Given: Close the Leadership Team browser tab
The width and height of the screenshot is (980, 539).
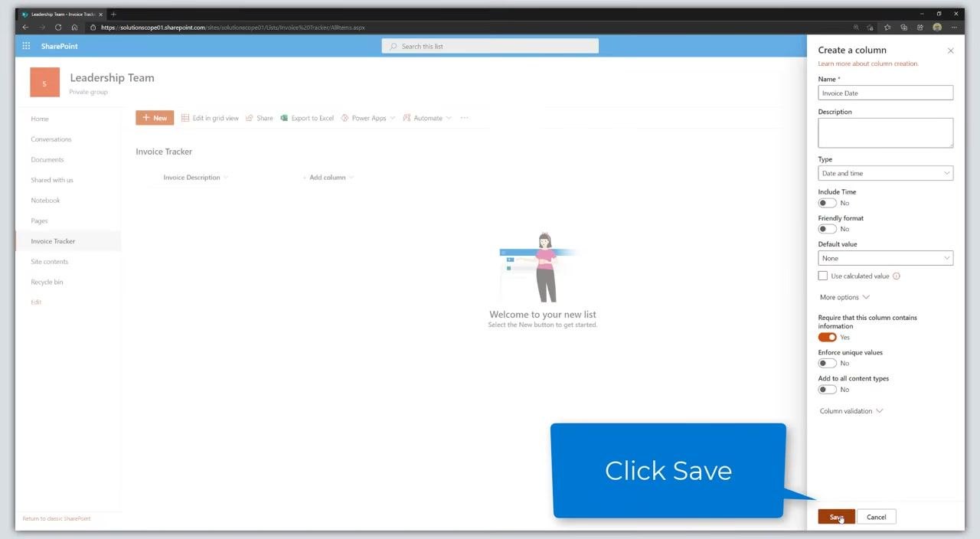Looking at the screenshot, I should pos(100,14).
